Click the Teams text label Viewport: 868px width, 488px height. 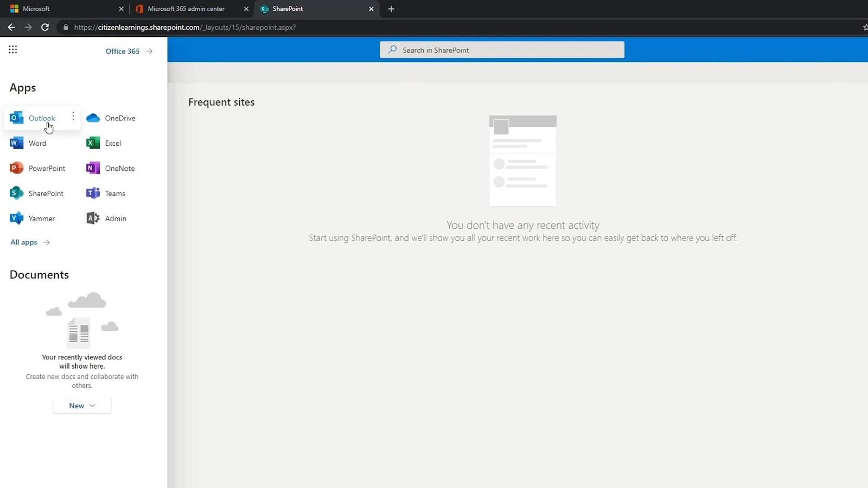(115, 193)
